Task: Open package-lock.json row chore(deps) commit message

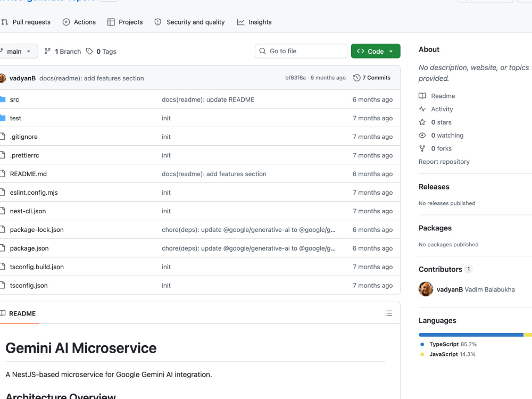Action: [x=248, y=230]
